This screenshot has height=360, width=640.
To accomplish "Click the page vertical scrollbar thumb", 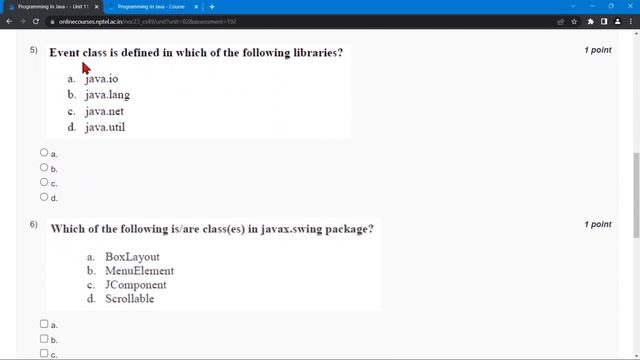I will click(x=636, y=195).
